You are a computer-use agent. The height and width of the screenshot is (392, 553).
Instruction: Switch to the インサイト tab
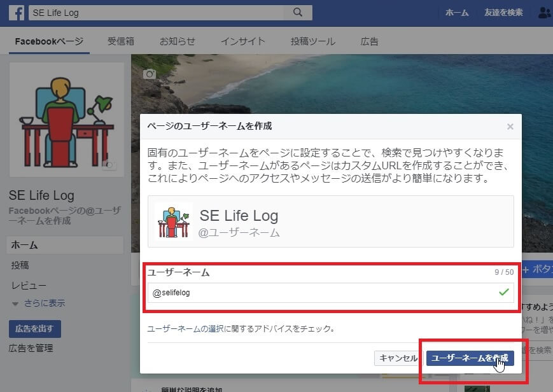click(242, 42)
